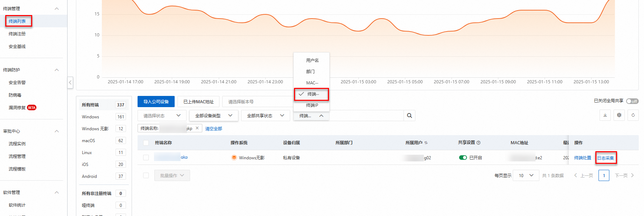
Task: Open the 请选择版本号 dropdown
Action: 258,102
